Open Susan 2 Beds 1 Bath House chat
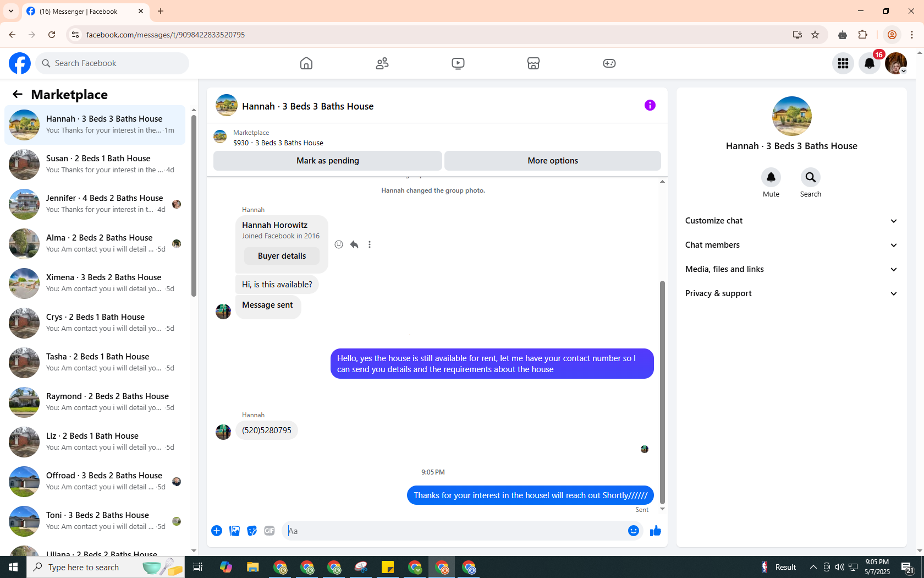The height and width of the screenshot is (578, 924). coord(95,165)
